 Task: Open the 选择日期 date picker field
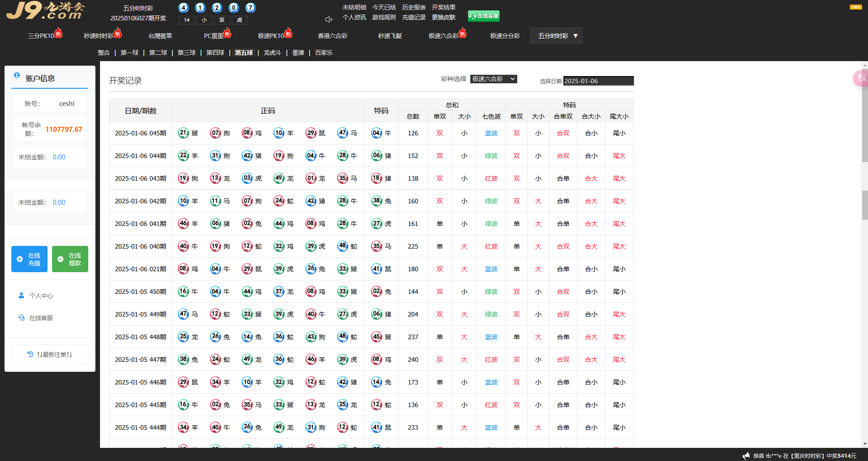(598, 81)
